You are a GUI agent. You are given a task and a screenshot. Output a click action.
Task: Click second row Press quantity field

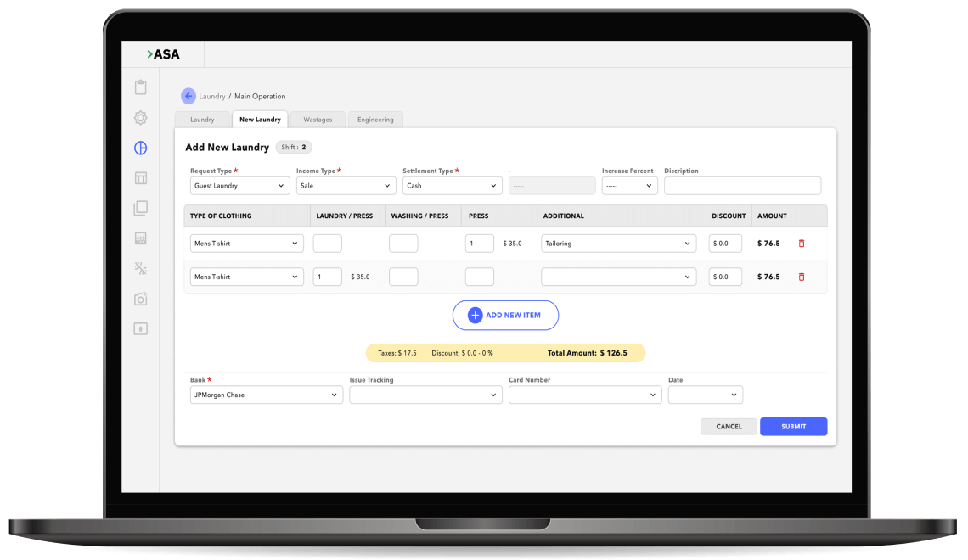480,277
